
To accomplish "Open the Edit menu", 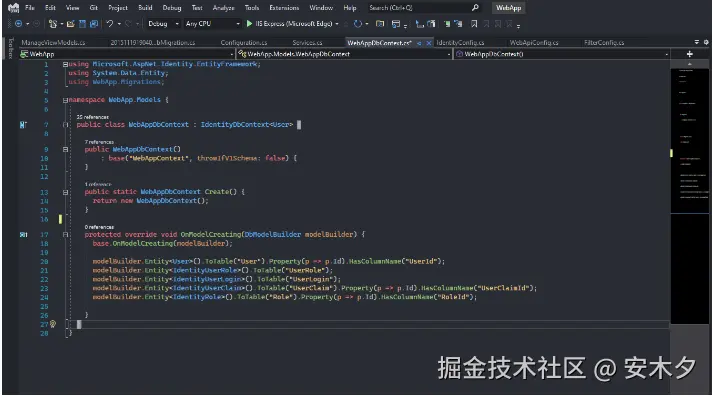I will (x=50, y=8).
